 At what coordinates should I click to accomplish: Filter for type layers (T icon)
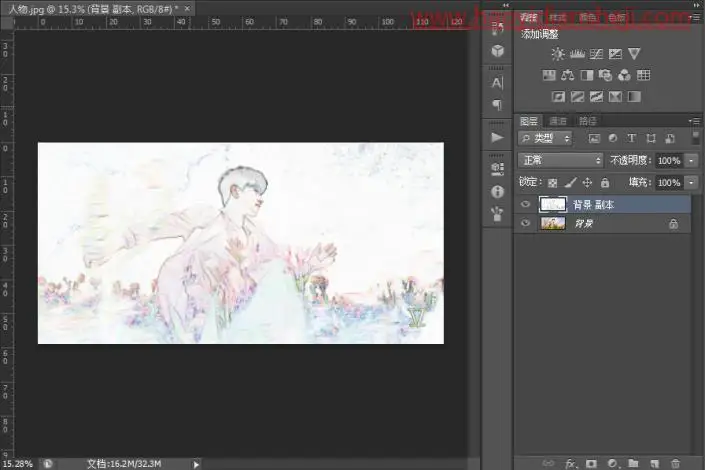pyautogui.click(x=632, y=139)
